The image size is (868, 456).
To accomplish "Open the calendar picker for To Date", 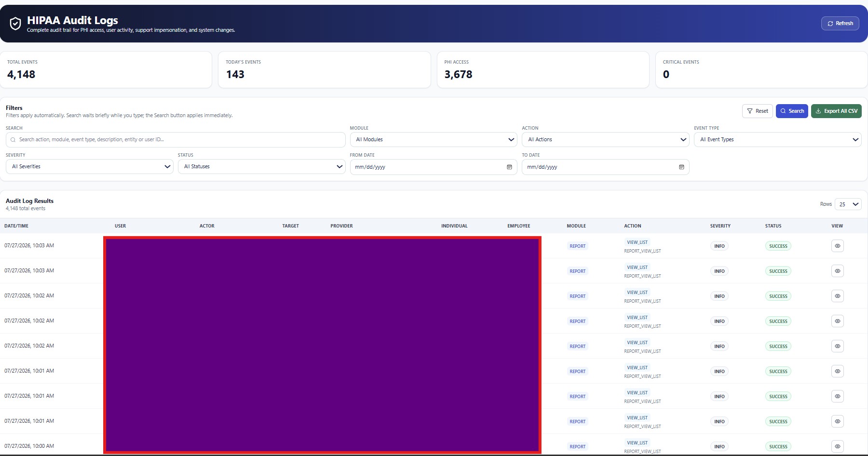I will 681,167.
